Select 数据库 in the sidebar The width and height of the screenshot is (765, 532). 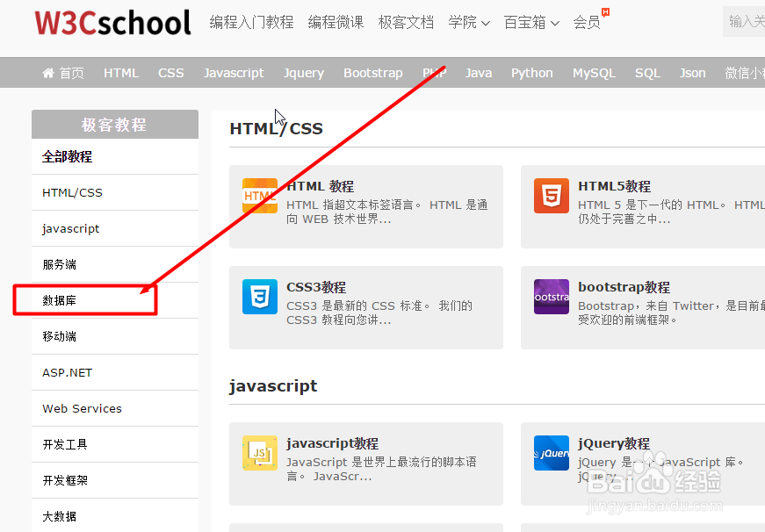point(59,300)
